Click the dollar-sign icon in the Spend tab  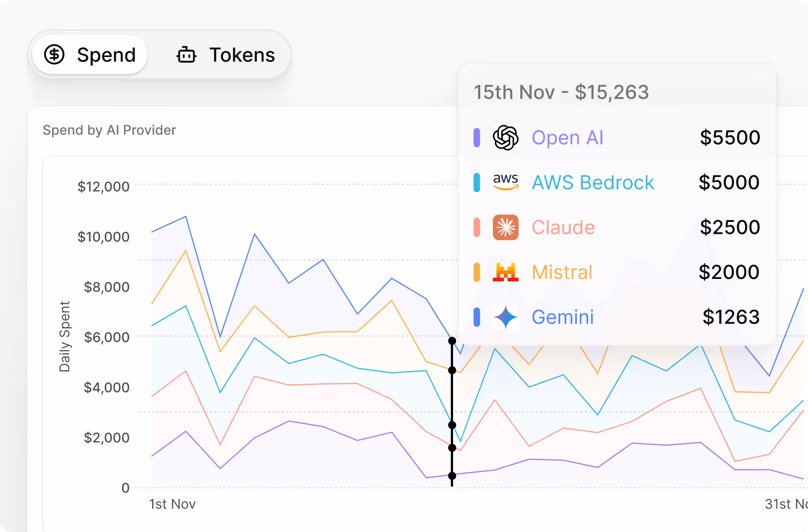point(55,55)
